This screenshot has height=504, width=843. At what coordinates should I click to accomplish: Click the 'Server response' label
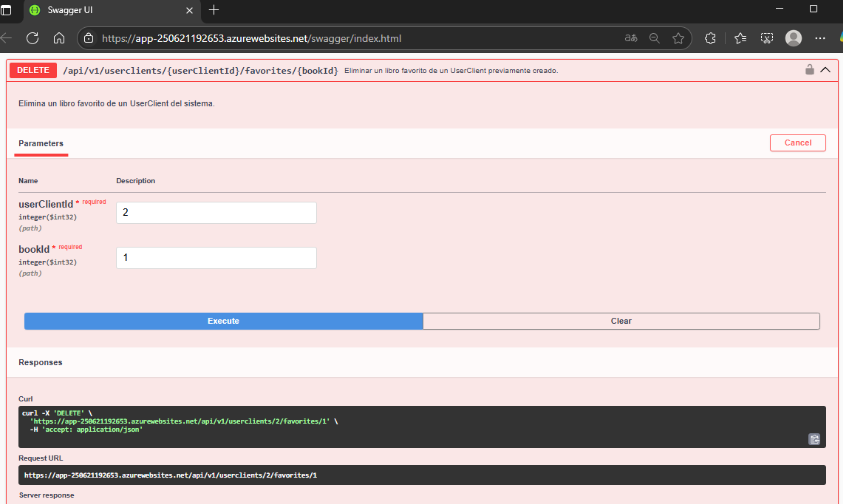(47, 495)
